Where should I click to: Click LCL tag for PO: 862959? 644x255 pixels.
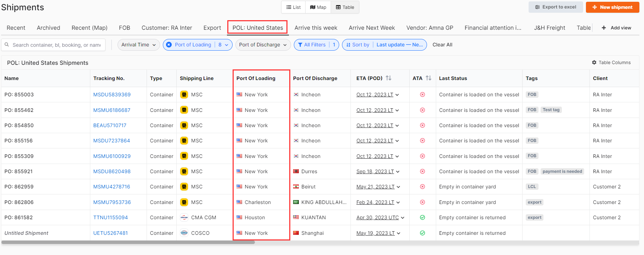tap(532, 187)
